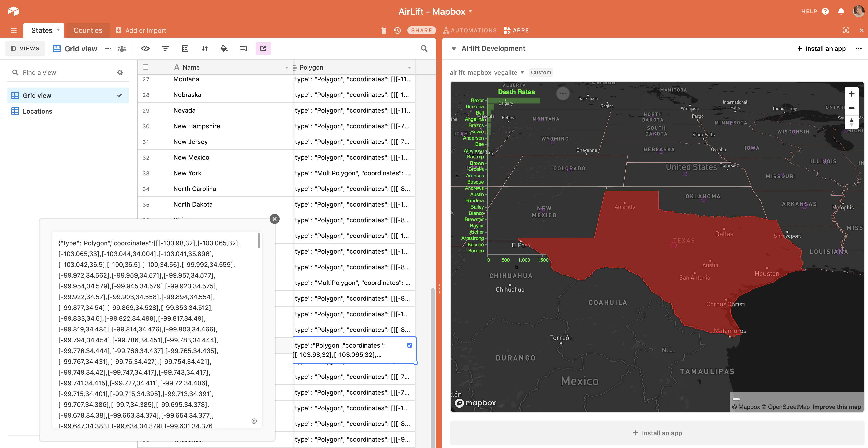Click the grid vertical scrollbar
This screenshot has width=868, height=448.
pos(433,367)
